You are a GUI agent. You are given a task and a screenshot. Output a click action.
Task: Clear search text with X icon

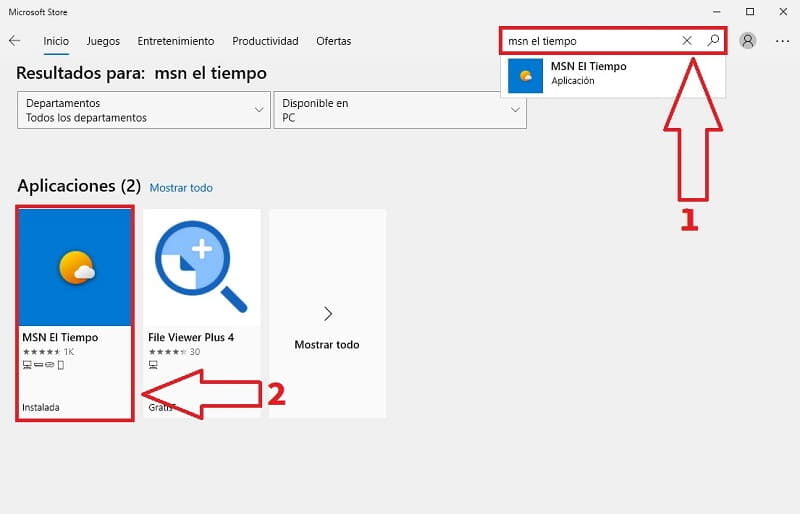point(687,40)
